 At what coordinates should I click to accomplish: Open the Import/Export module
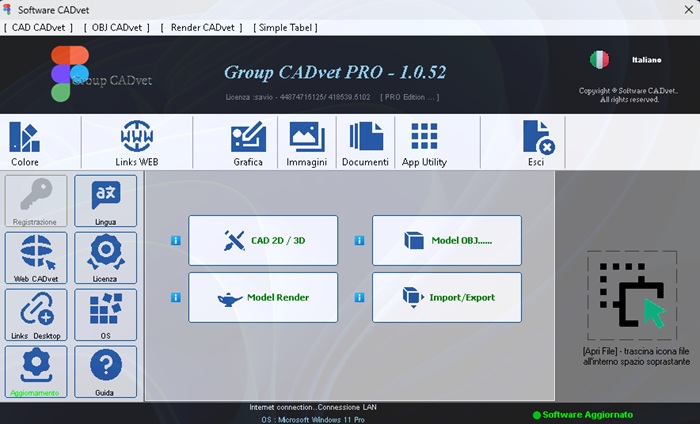click(x=447, y=297)
